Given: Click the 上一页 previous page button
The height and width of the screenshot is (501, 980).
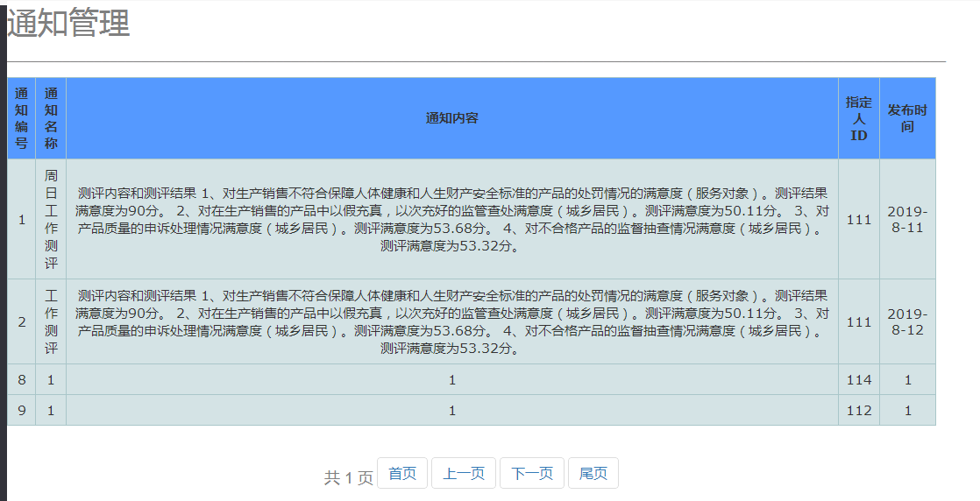Looking at the screenshot, I should pos(464,473).
